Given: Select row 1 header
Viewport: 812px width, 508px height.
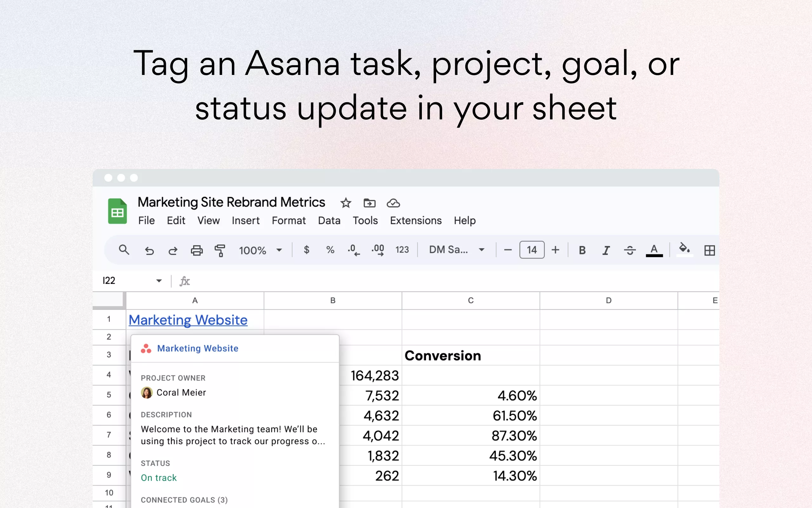Looking at the screenshot, I should (109, 319).
